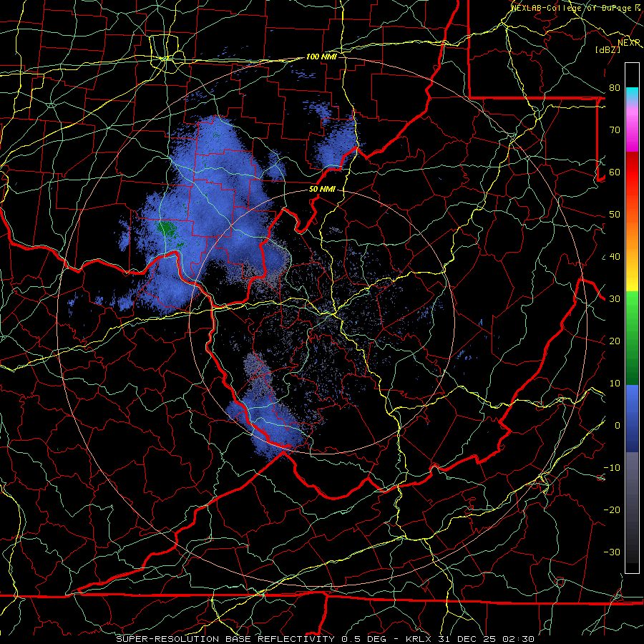Click the "100 NMI" range ring label
The width and height of the screenshot is (644, 644).
tap(321, 57)
